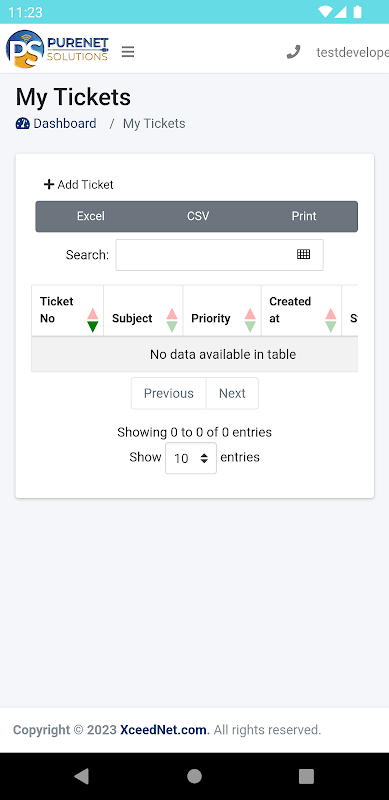Sort Ticket No column by arrows
The width and height of the screenshot is (389, 800).
coord(92,320)
